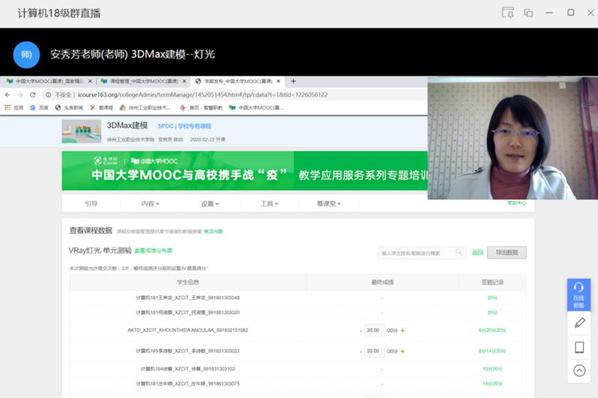Click the pencil edit icon on right sidebar
The image size is (598, 398).
point(579,323)
